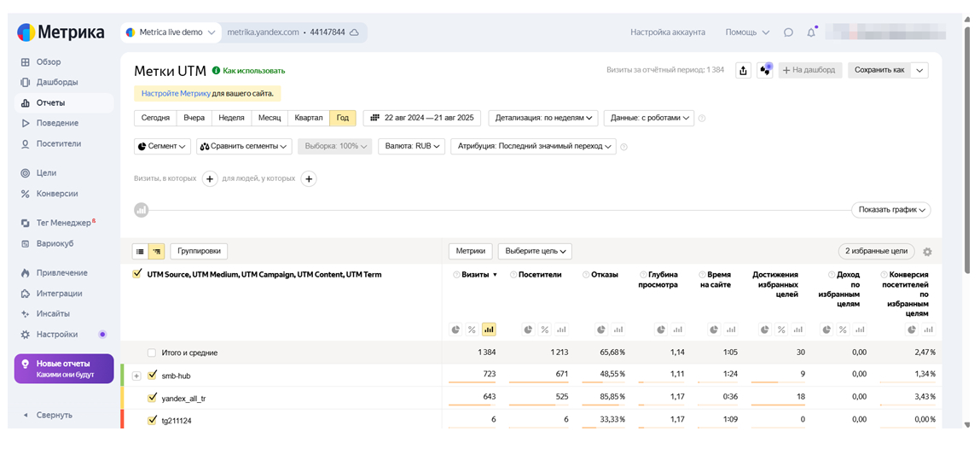
Task: Click the round chart icon on timeline
Action: pyautogui.click(x=142, y=210)
